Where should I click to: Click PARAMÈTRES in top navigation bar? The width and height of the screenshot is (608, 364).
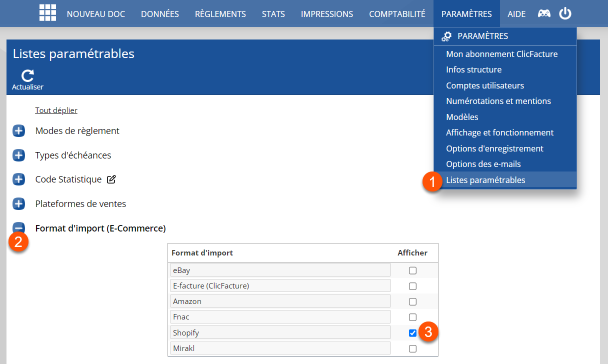tap(466, 14)
